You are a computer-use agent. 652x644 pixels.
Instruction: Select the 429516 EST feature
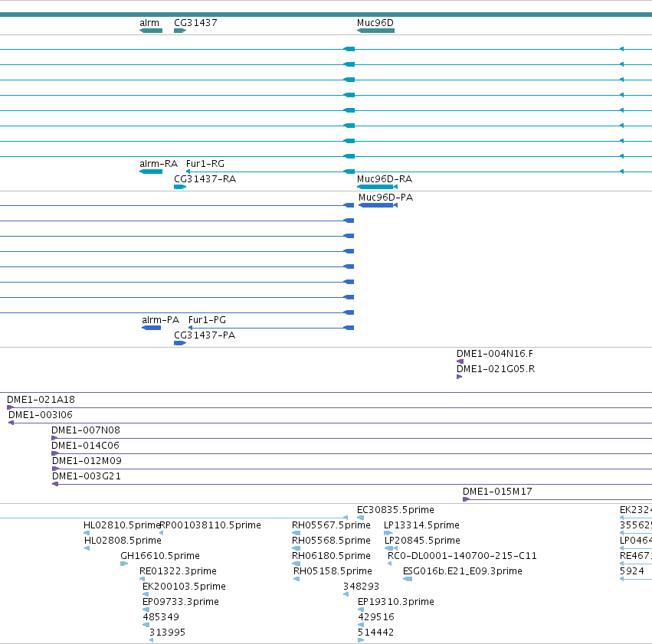361,625
